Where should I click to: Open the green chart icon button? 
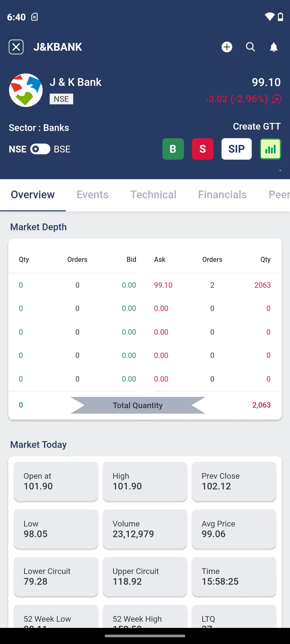tap(270, 149)
